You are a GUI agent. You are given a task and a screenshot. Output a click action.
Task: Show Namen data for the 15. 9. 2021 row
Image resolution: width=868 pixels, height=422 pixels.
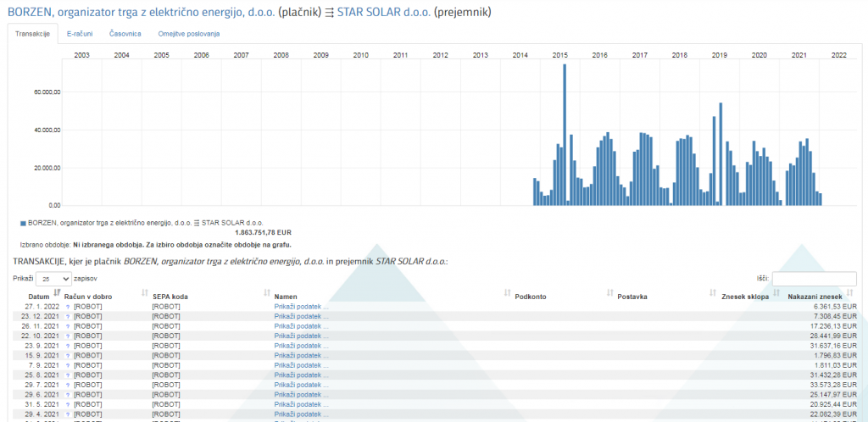[301, 356]
